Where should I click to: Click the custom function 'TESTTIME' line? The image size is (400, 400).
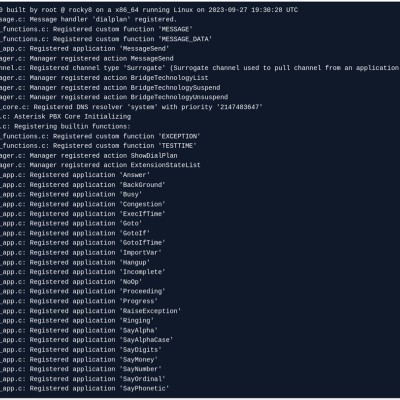click(x=98, y=146)
